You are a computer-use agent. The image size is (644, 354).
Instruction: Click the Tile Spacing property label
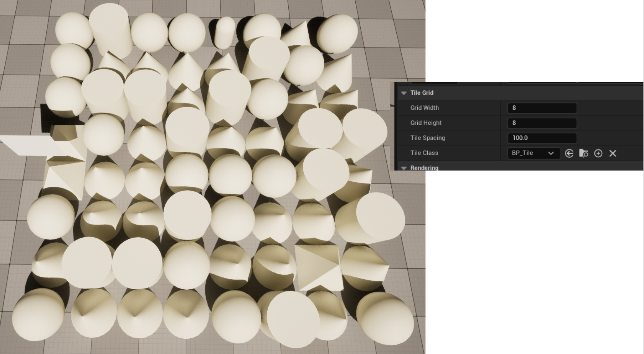pos(427,138)
